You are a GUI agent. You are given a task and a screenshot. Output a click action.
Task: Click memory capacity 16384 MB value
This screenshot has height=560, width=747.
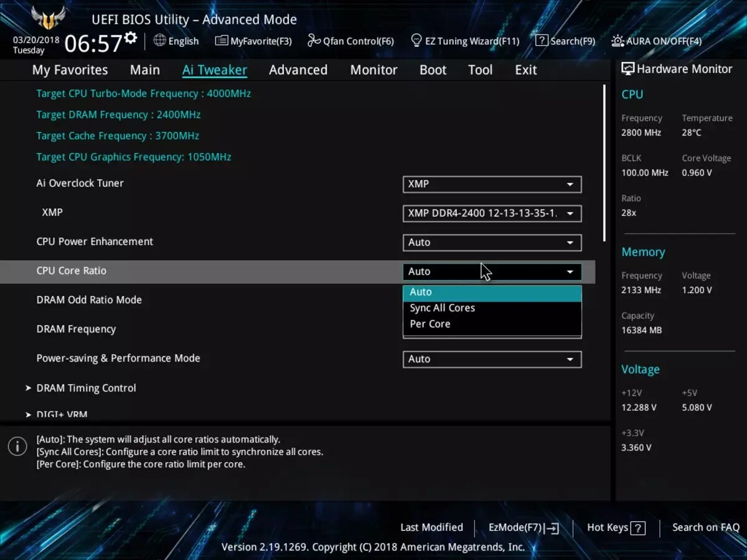[641, 330]
